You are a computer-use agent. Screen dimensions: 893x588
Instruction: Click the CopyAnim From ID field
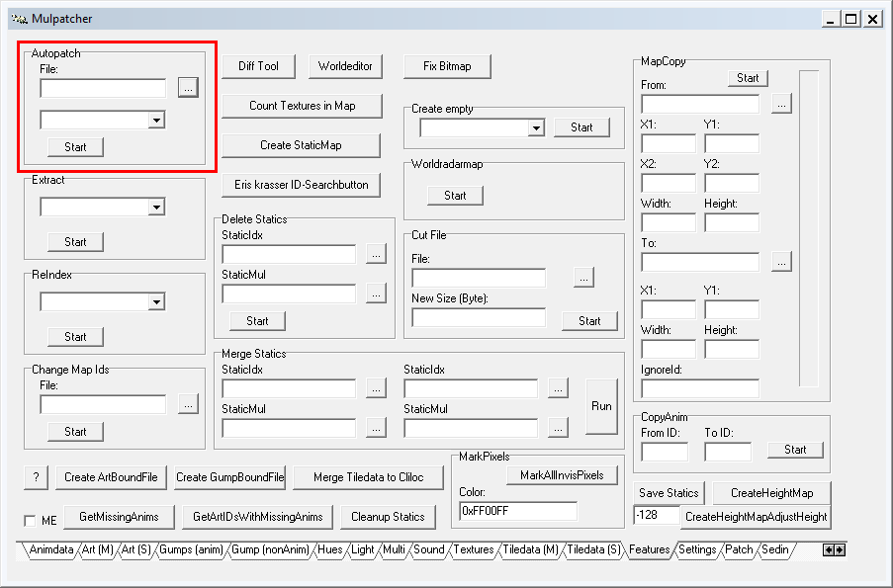(x=665, y=452)
